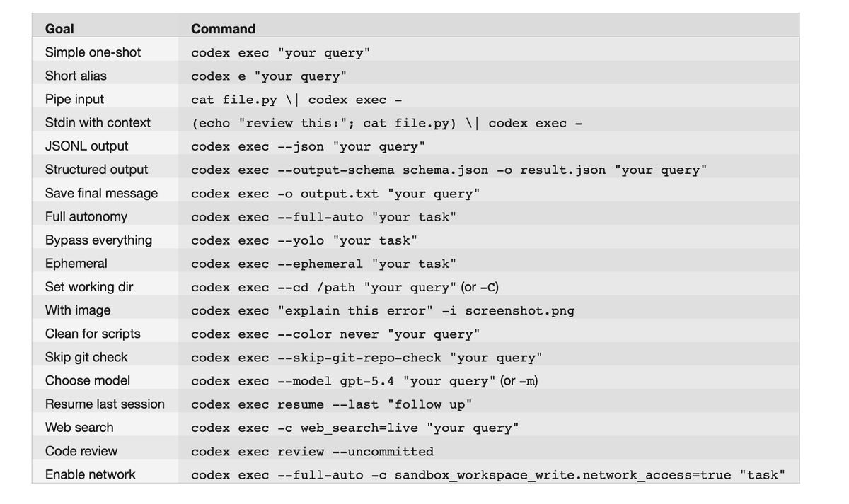Select the "Save final message" label
Screen dimensions: 849x504
pos(101,193)
